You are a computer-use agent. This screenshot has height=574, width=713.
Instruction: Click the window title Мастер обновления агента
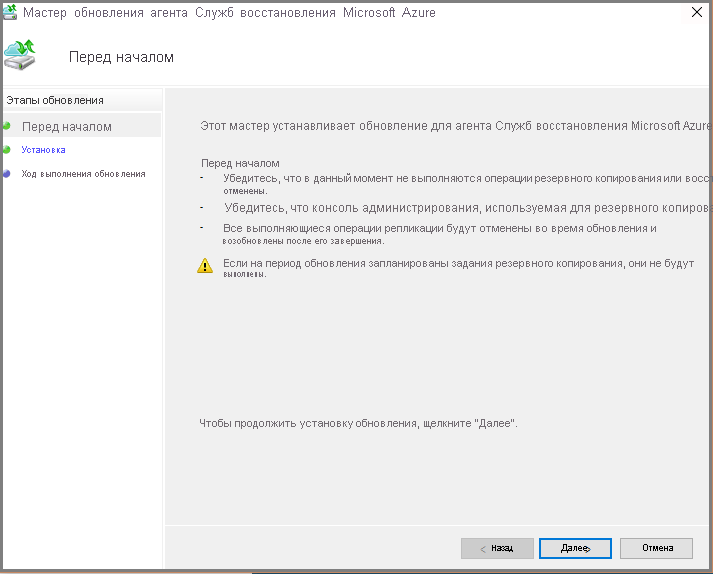(x=229, y=12)
